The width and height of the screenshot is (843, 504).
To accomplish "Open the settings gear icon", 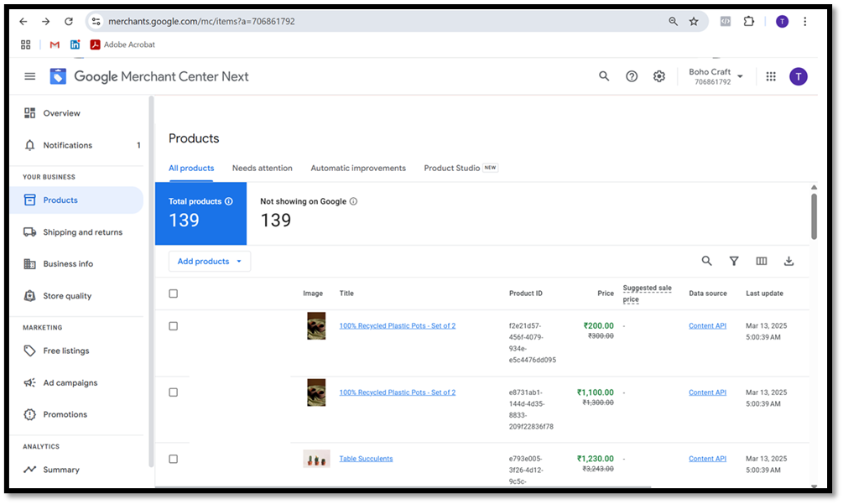I will pyautogui.click(x=659, y=76).
